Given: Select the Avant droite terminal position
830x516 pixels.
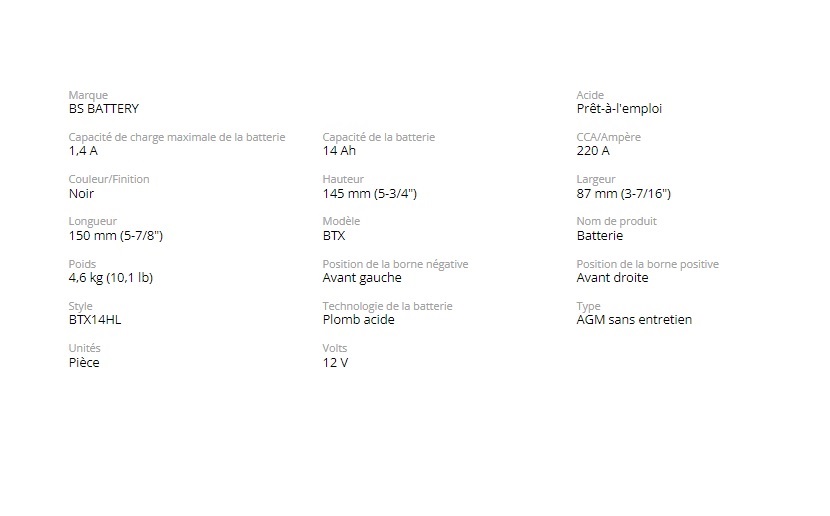Looking at the screenshot, I should 612,278.
